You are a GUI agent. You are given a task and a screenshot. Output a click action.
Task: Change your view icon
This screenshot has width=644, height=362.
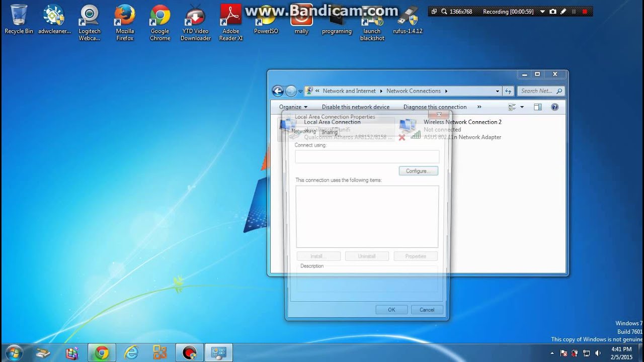pos(512,107)
